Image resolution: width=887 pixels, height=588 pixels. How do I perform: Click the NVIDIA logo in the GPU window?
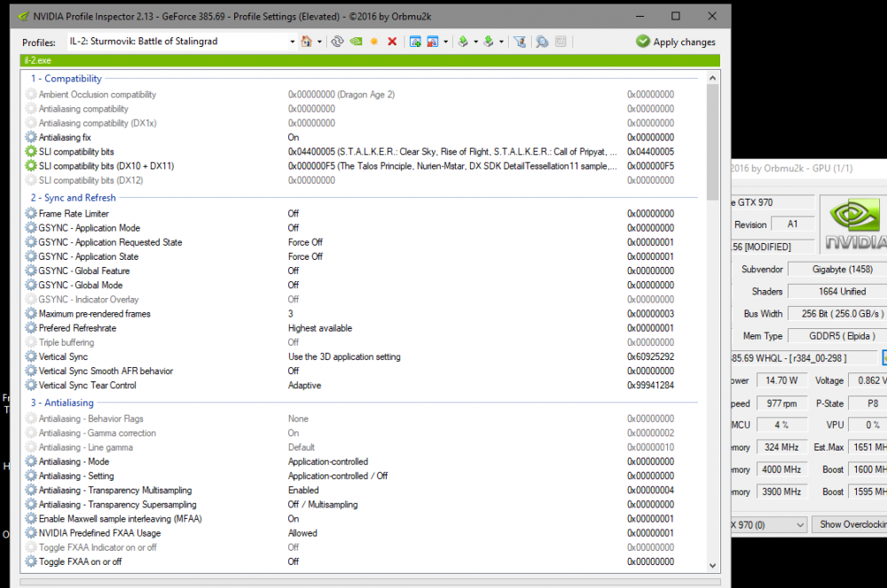tap(855, 225)
